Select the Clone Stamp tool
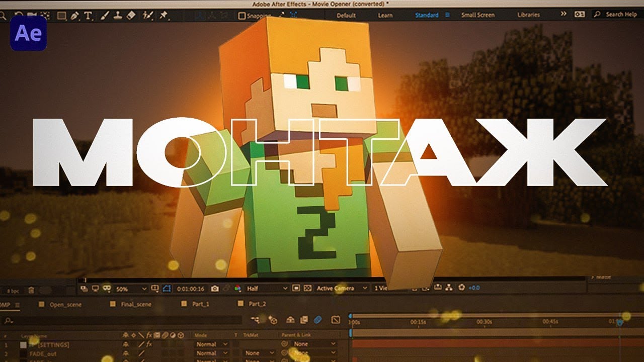The width and height of the screenshot is (644, 362). pos(117,16)
